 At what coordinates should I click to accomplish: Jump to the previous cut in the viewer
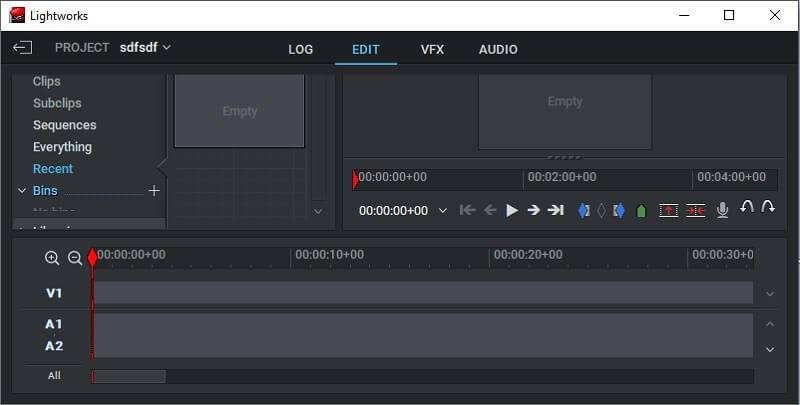point(467,210)
